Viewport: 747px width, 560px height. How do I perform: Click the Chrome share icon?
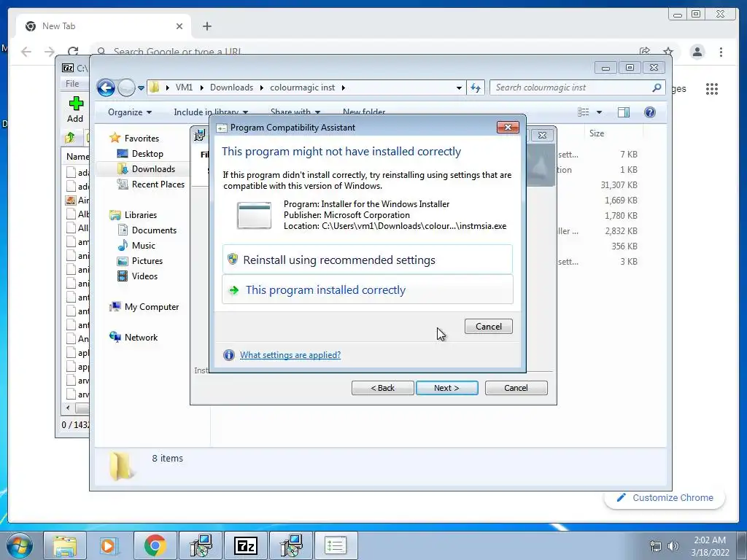[645, 52]
